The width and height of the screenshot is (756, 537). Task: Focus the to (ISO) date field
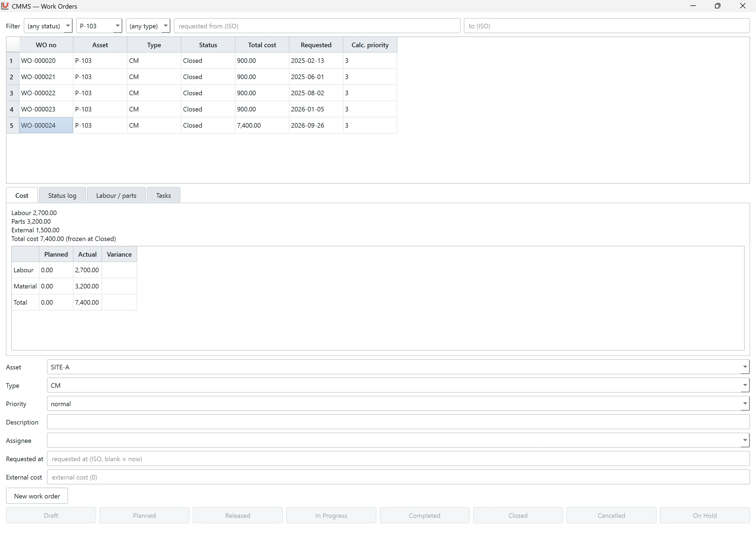click(606, 26)
